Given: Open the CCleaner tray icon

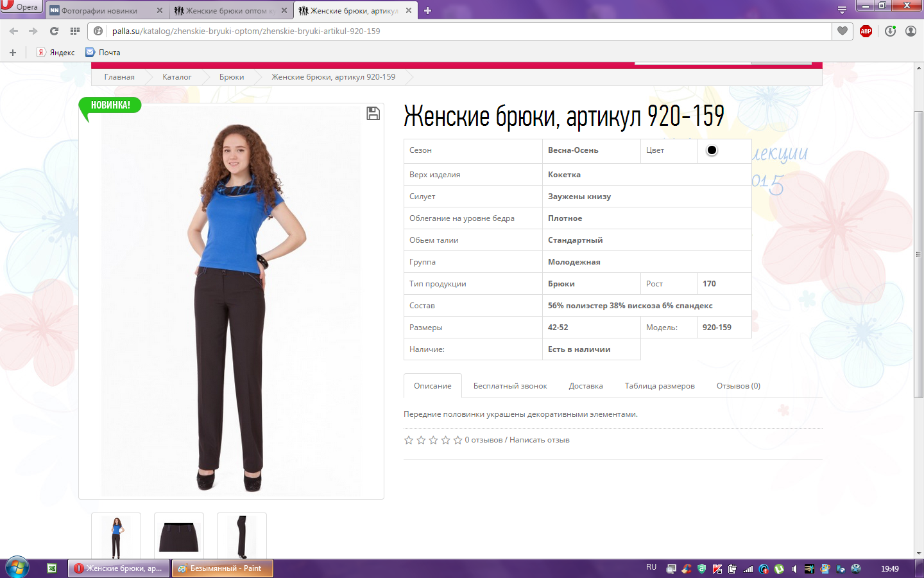Looking at the screenshot, I should click(x=687, y=568).
